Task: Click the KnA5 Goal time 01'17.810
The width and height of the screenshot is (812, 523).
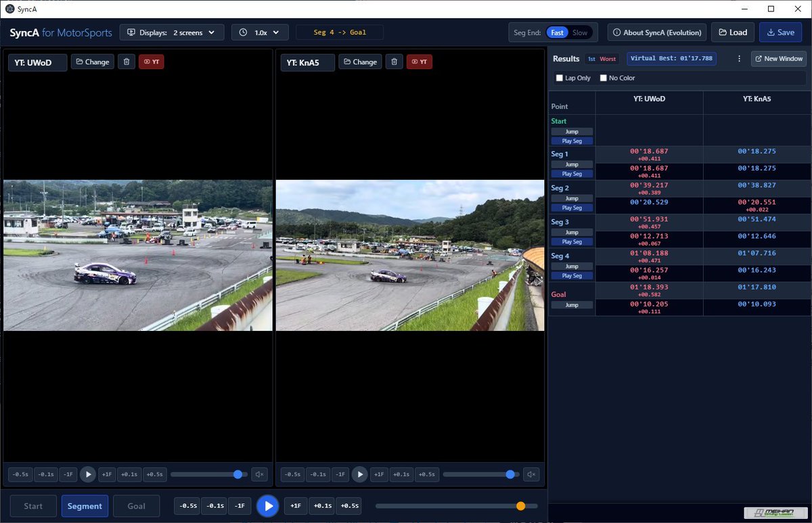Action: [757, 287]
